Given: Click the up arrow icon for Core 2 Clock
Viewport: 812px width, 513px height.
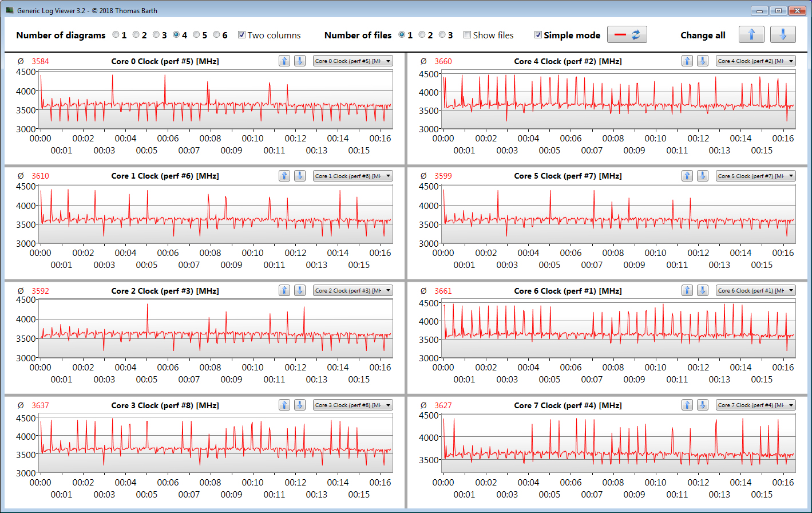Looking at the screenshot, I should pos(284,291).
